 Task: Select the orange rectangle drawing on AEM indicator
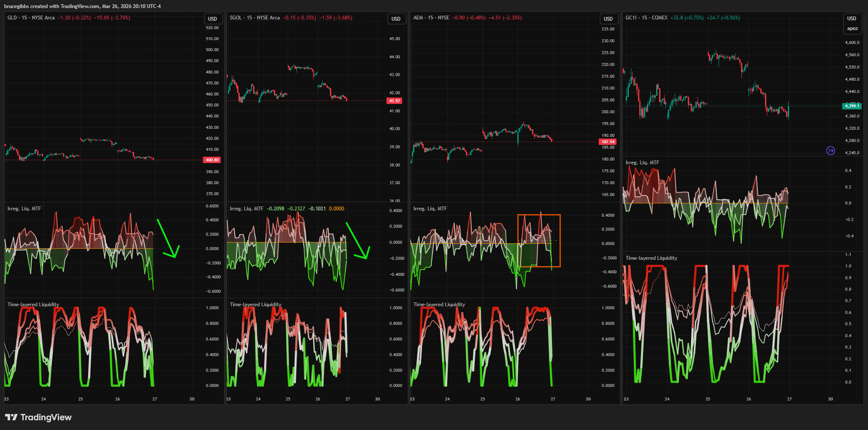[x=560, y=241]
